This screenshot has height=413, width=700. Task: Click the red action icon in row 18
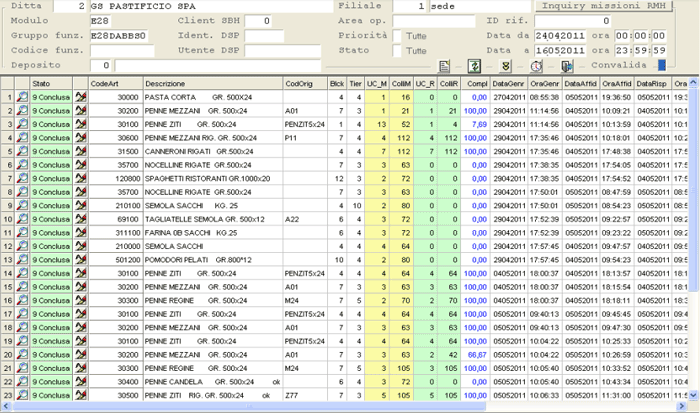(81, 327)
